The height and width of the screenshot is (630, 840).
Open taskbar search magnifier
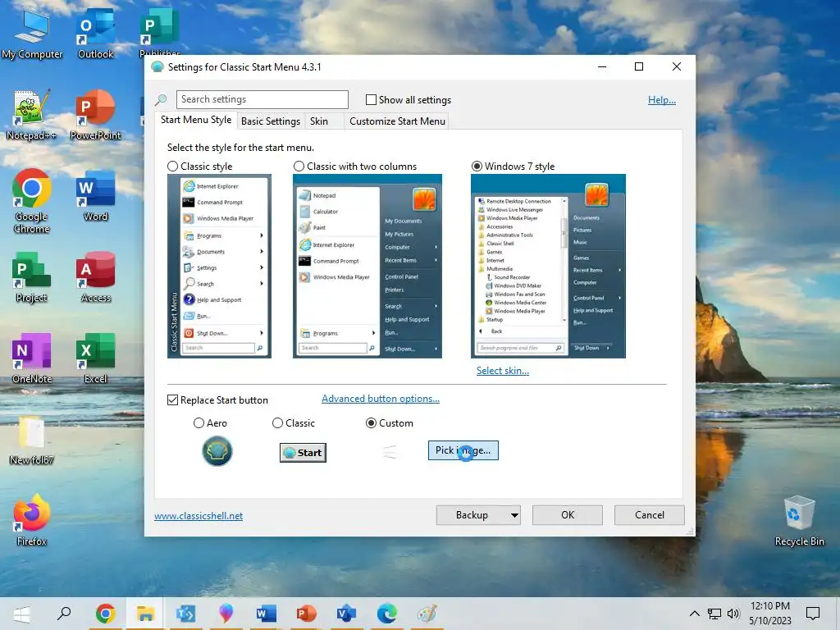[64, 614]
